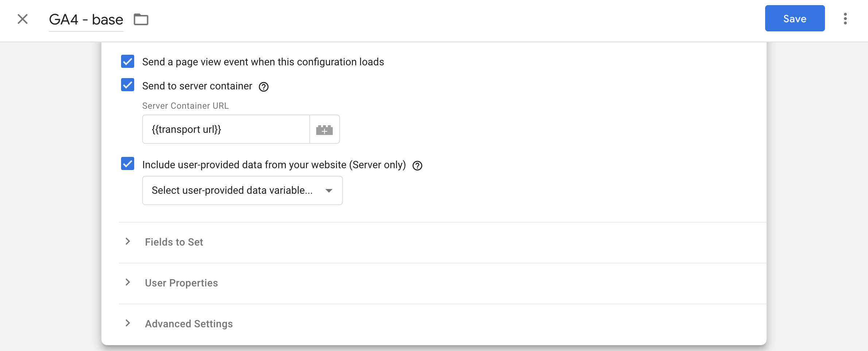868x351 pixels.
Task: View help for Include user-provided data
Action: click(418, 165)
